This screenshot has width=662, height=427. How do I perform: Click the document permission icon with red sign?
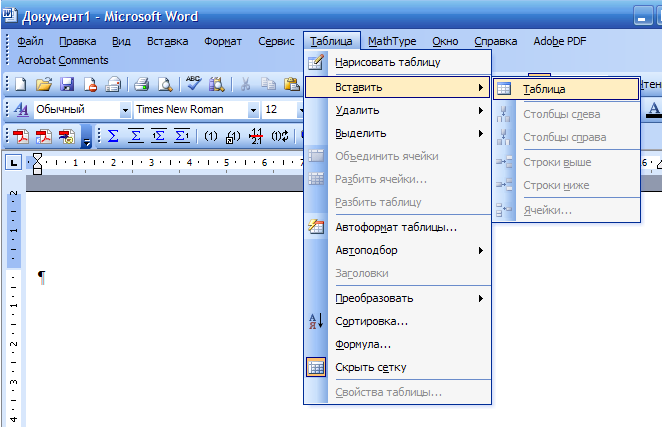coord(90,84)
